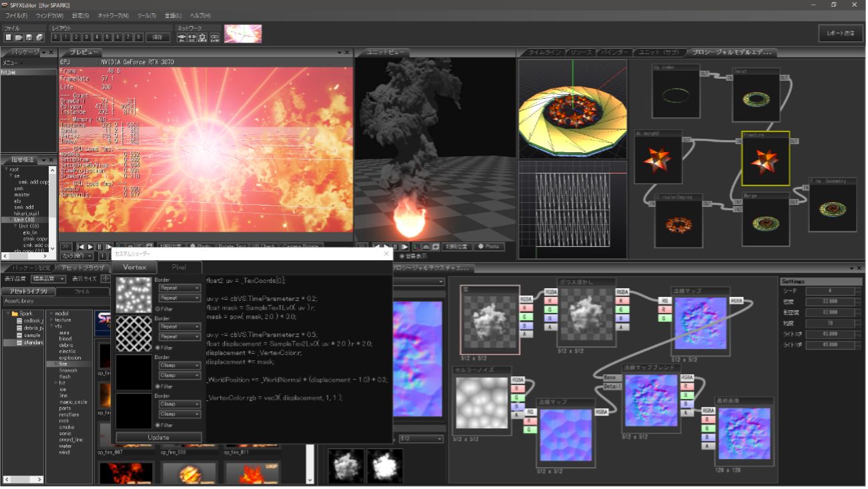Click the レポート送信 button
The height and width of the screenshot is (489, 868).
pyautogui.click(x=840, y=33)
